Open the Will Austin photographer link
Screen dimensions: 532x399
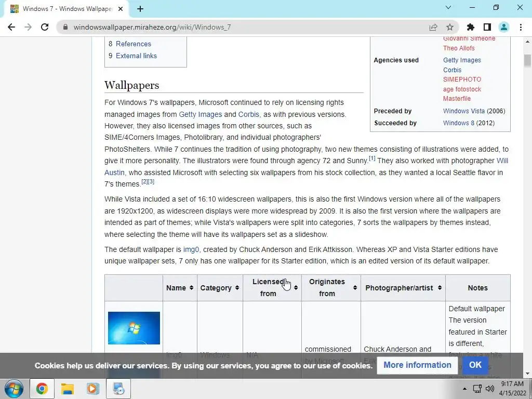pos(502,161)
